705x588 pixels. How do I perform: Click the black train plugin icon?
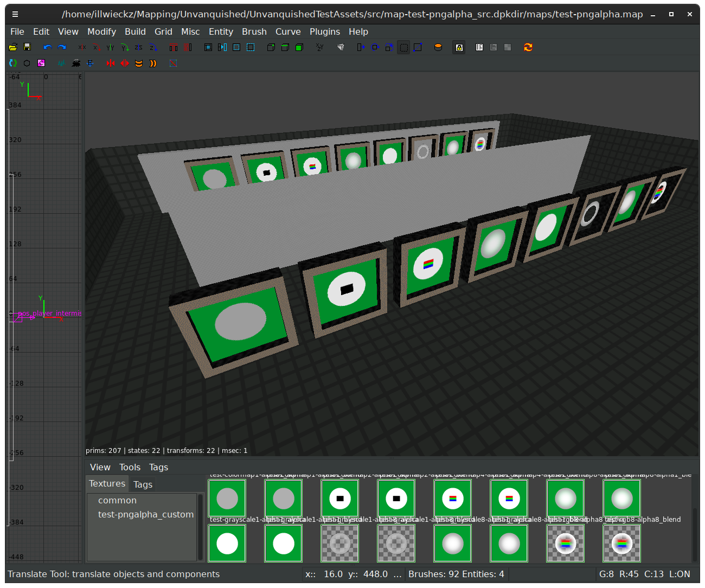pyautogui.click(x=76, y=63)
